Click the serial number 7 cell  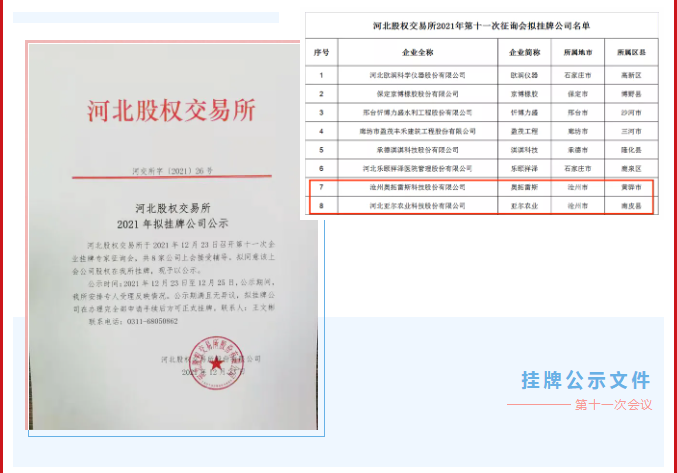[x=321, y=187]
